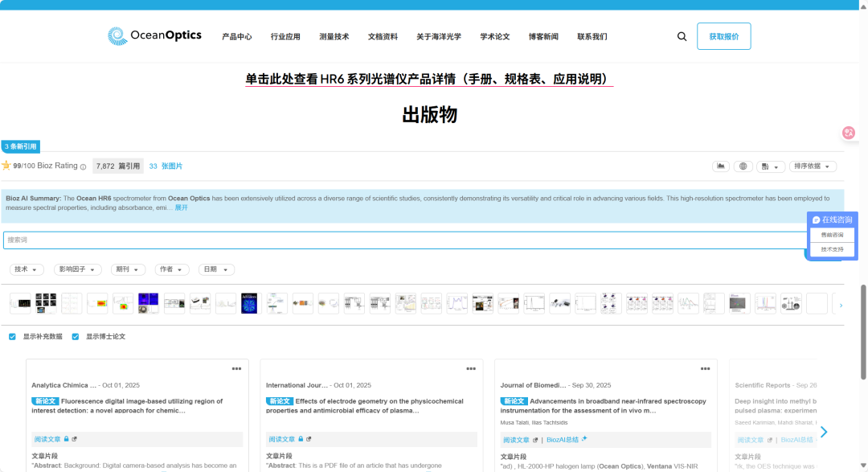Open the citation chart view icon
The width and height of the screenshot is (868, 472).
click(x=721, y=166)
